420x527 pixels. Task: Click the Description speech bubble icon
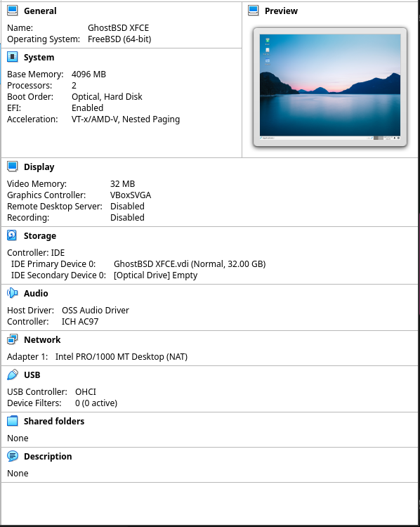pos(13,456)
